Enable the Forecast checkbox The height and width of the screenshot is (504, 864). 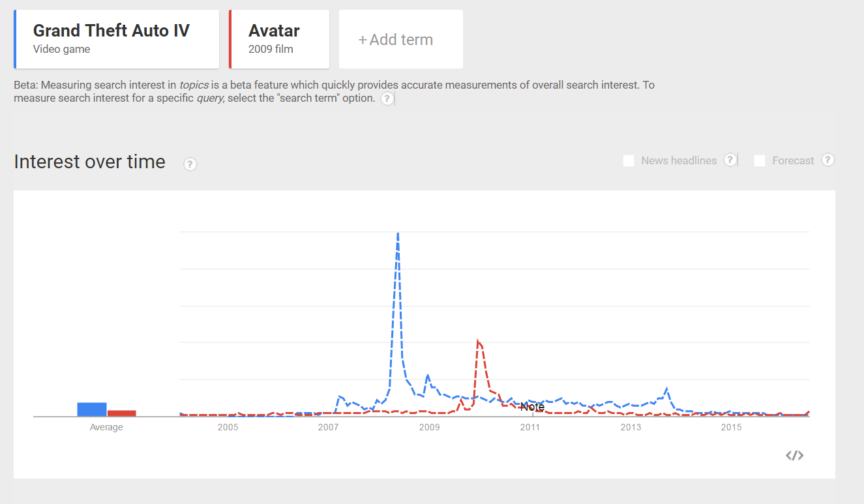pyautogui.click(x=760, y=160)
